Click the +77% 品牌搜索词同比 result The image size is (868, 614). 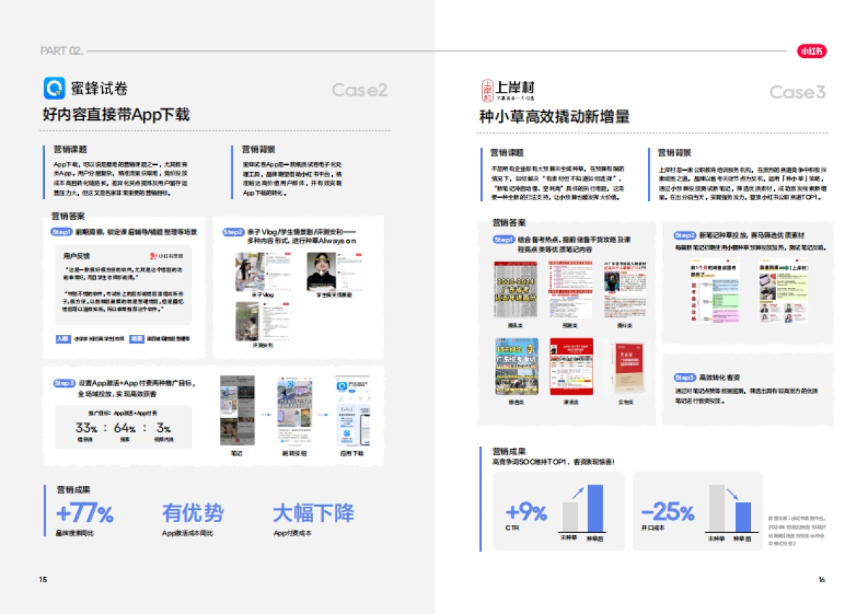[x=86, y=513]
